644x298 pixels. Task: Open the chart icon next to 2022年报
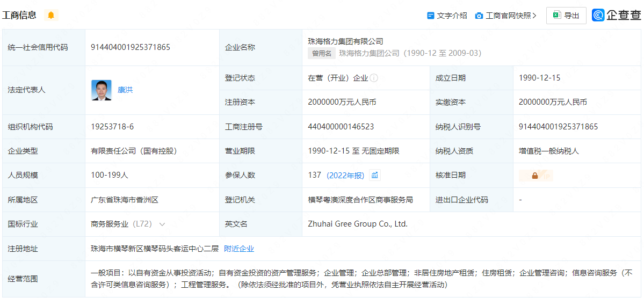374,175
